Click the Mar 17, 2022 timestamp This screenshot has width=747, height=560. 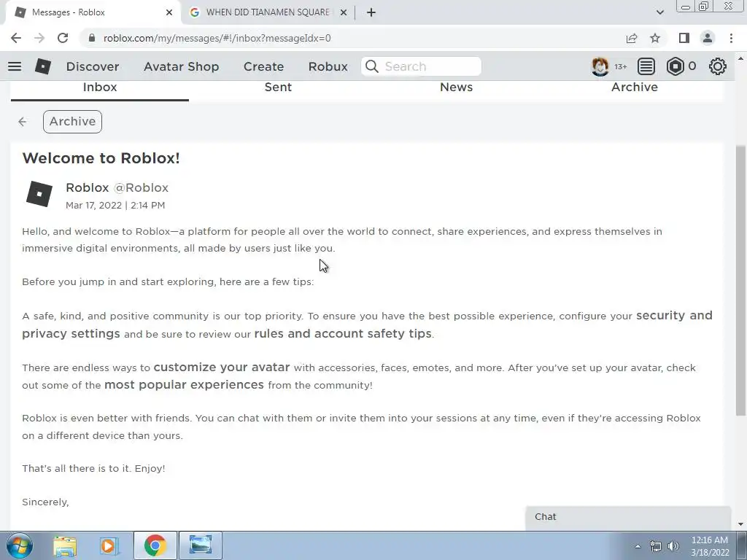[115, 205]
